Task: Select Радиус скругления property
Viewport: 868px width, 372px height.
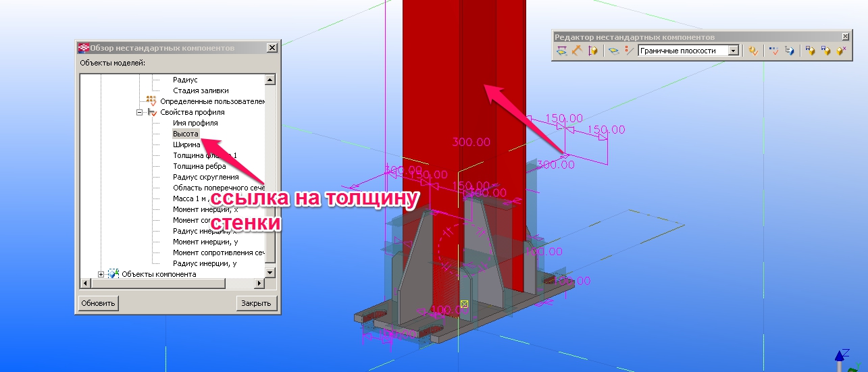Action: coord(205,177)
